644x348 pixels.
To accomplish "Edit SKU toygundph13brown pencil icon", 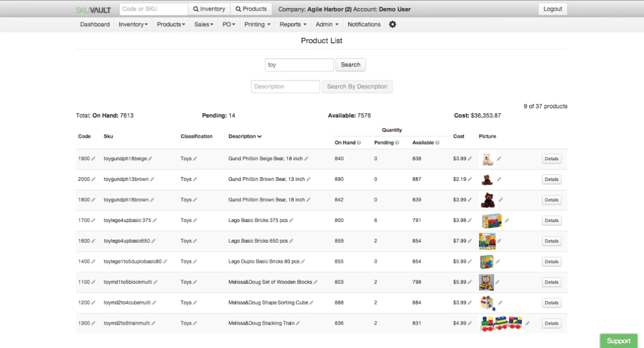I will pos(152,179).
